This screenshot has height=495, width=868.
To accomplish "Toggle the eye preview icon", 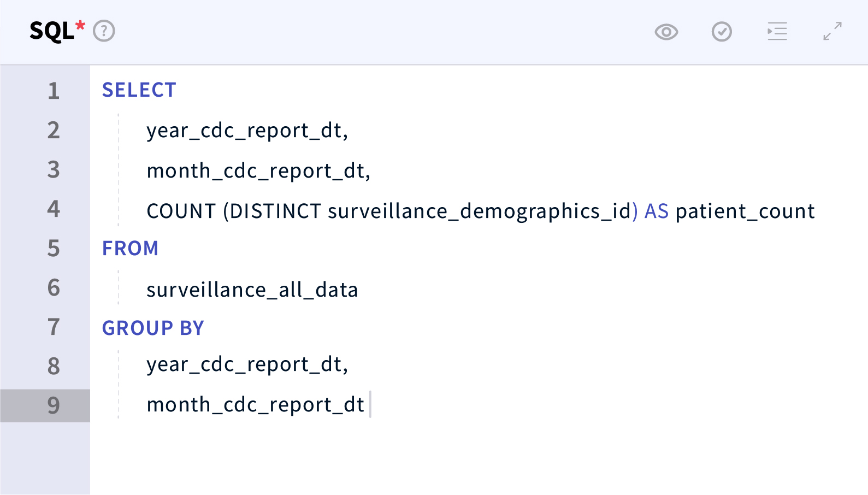I will pyautogui.click(x=666, y=32).
